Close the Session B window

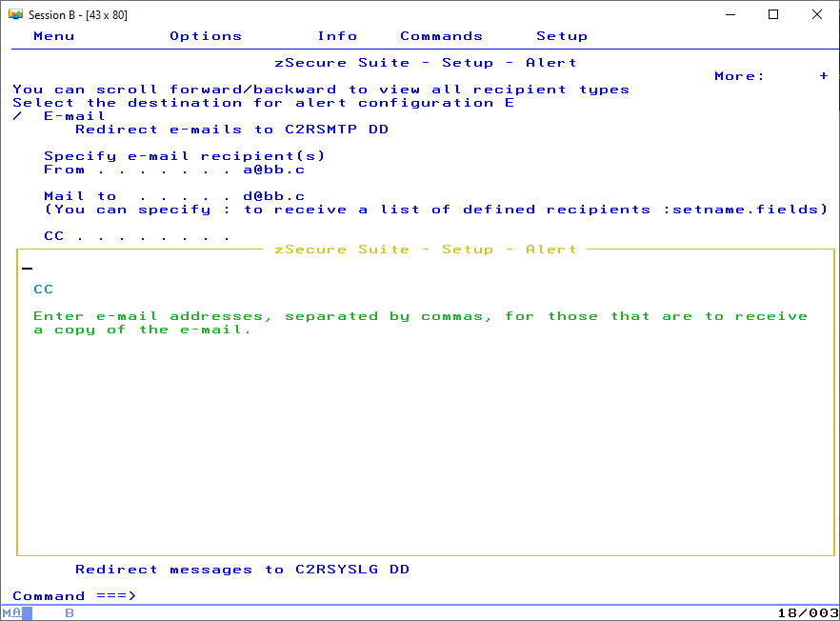pyautogui.click(x=816, y=14)
